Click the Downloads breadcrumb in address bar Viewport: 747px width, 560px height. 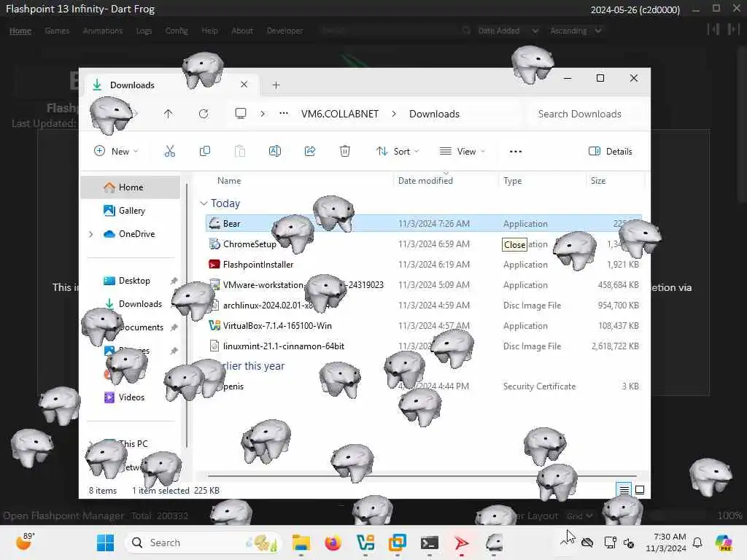pyautogui.click(x=434, y=114)
